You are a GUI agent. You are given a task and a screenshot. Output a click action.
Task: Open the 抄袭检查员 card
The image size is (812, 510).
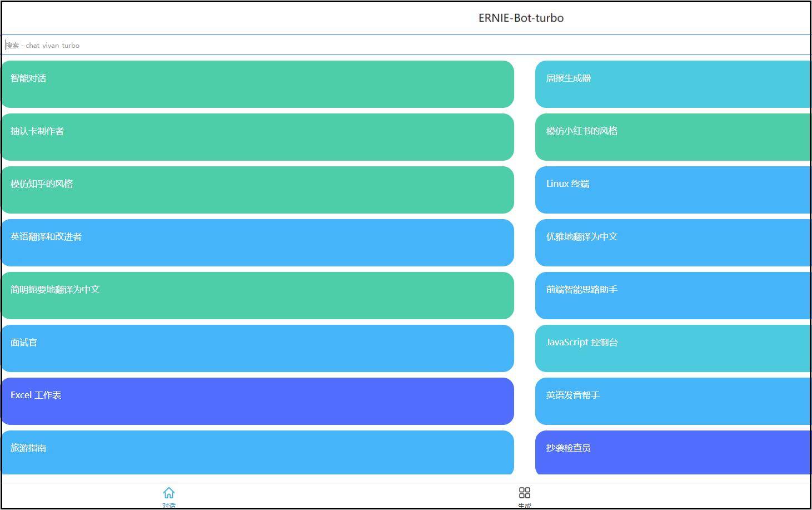click(x=672, y=452)
